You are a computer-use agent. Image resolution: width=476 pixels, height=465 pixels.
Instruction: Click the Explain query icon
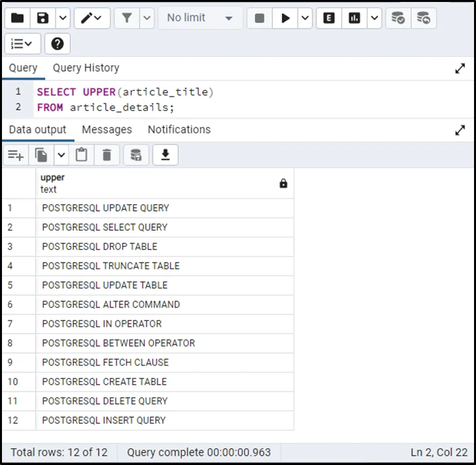point(329,18)
